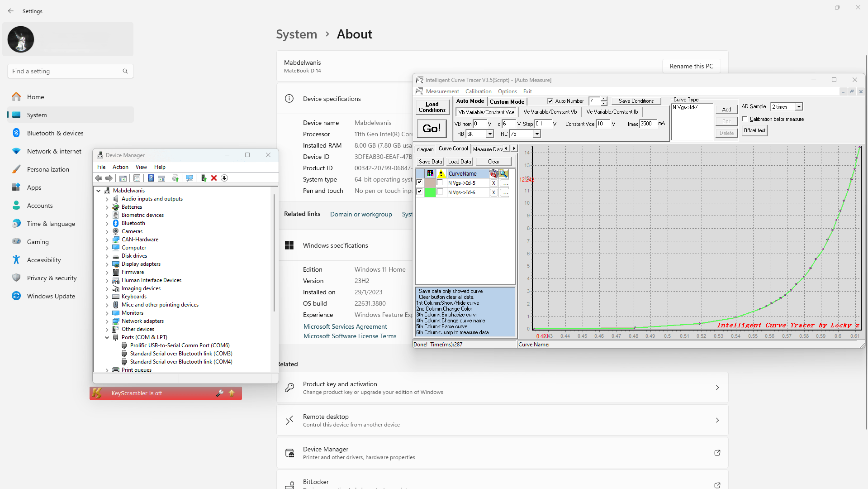Click the Save Data button
Screen dimensions: 868x489
pyautogui.click(x=430, y=162)
